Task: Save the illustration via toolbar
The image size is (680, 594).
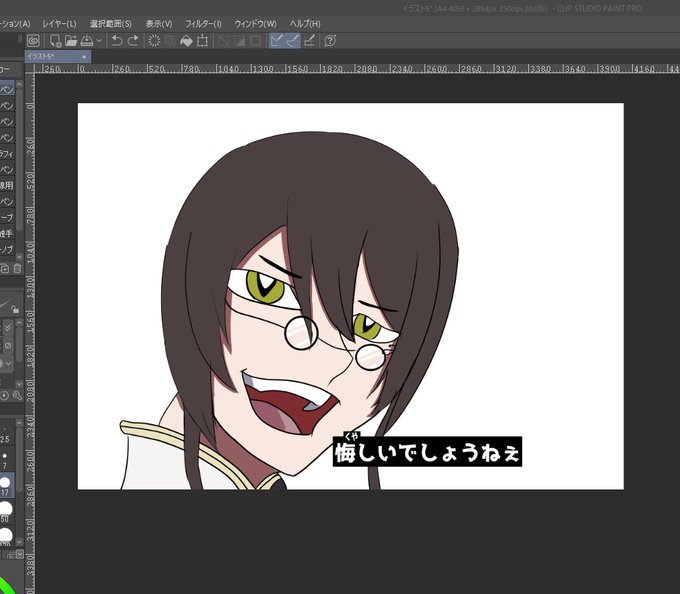Action: pyautogui.click(x=87, y=41)
